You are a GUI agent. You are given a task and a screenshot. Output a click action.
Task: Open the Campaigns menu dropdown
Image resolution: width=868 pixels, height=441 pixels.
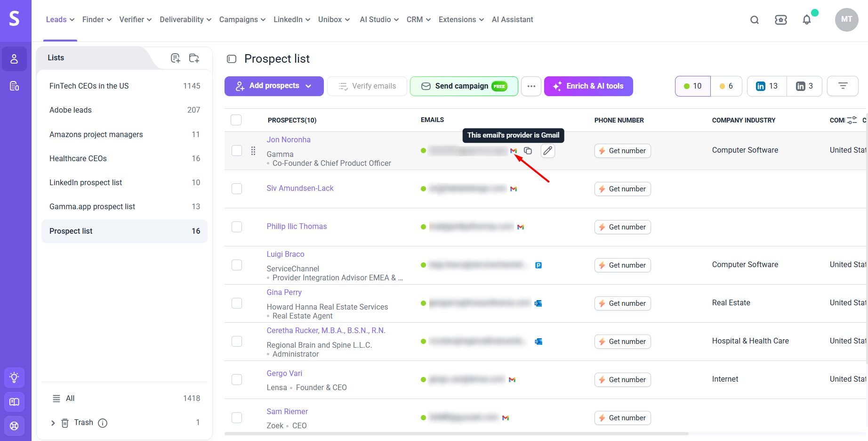[242, 19]
